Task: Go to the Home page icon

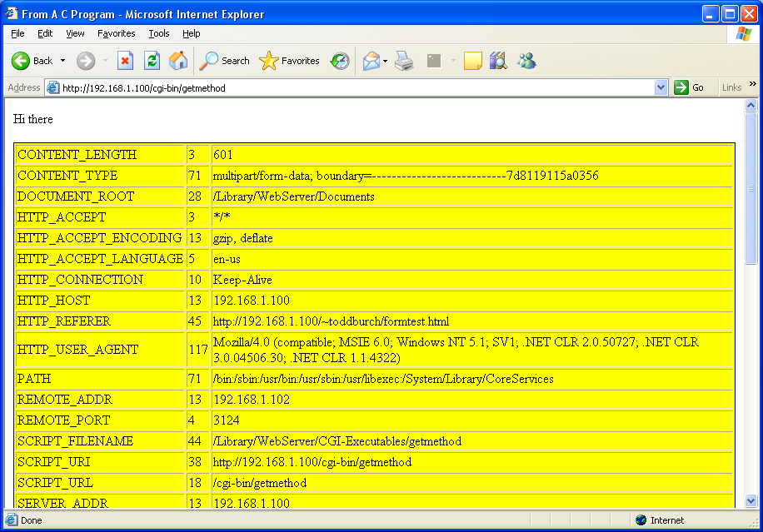Action: [x=178, y=61]
